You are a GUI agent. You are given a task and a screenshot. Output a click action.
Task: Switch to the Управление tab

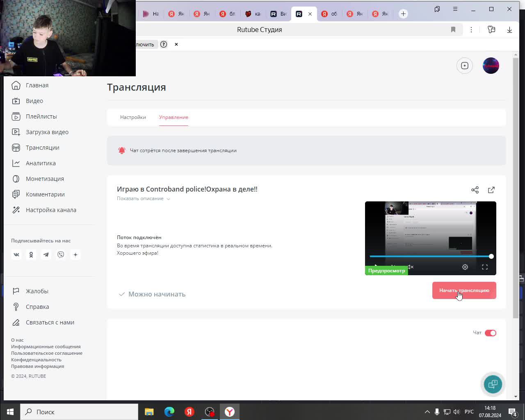[173, 117]
